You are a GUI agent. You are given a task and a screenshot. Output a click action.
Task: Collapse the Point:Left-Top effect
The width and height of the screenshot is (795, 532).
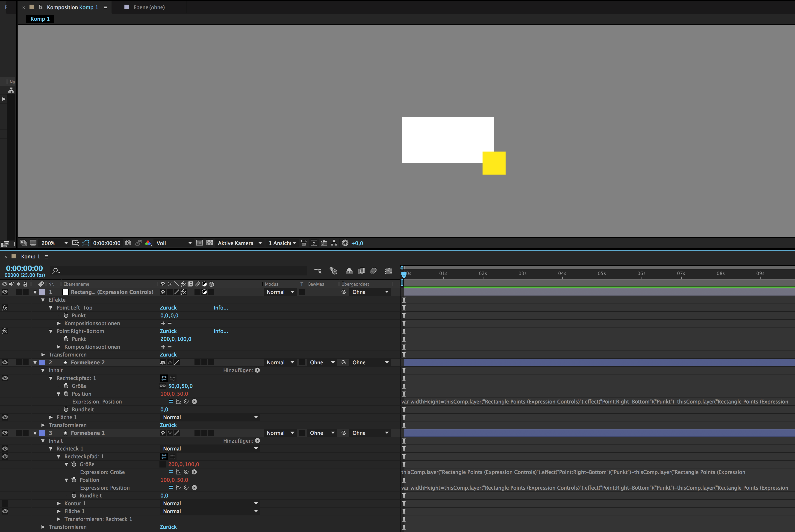click(50, 308)
